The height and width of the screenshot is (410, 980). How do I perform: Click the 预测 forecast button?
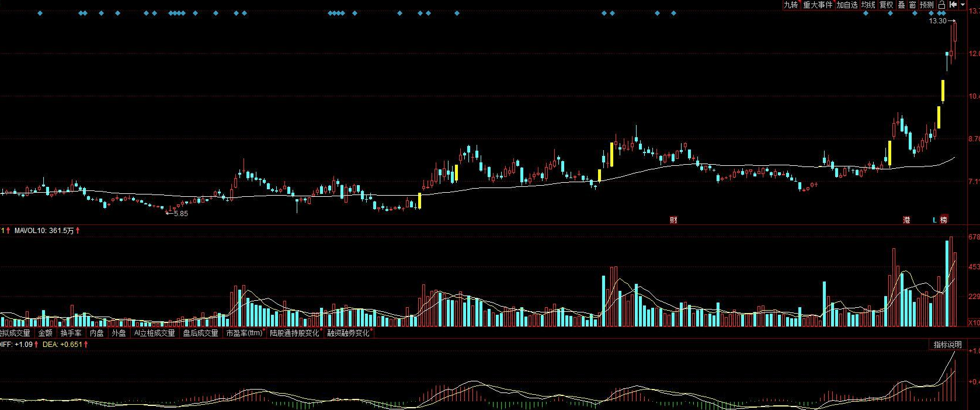tap(927, 5)
